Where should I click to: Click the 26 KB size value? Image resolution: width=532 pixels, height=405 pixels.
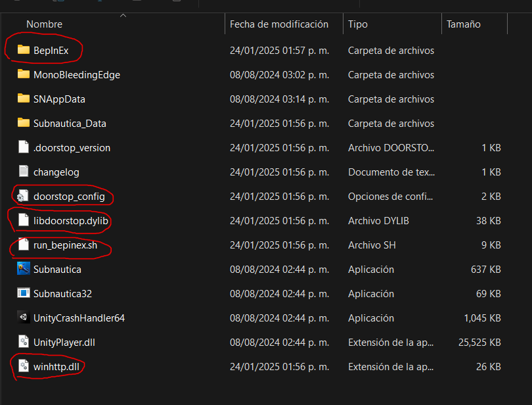[x=489, y=367]
